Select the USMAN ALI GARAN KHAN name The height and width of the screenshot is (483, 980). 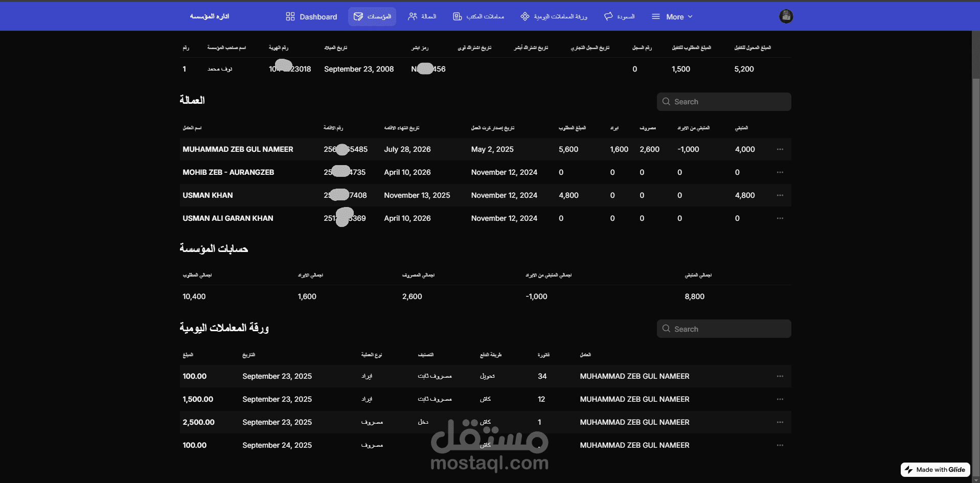pyautogui.click(x=228, y=218)
